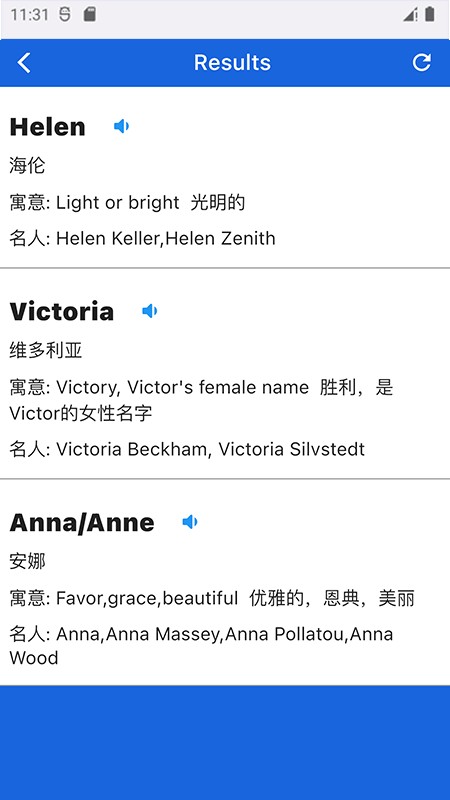This screenshot has width=450, height=800.
Task: Tap the 'Favor,grace,beautiful' meaning line
Action: (x=212, y=598)
